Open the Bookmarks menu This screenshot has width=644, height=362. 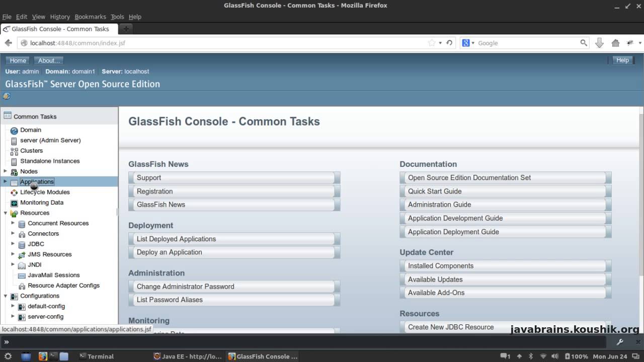90,17
